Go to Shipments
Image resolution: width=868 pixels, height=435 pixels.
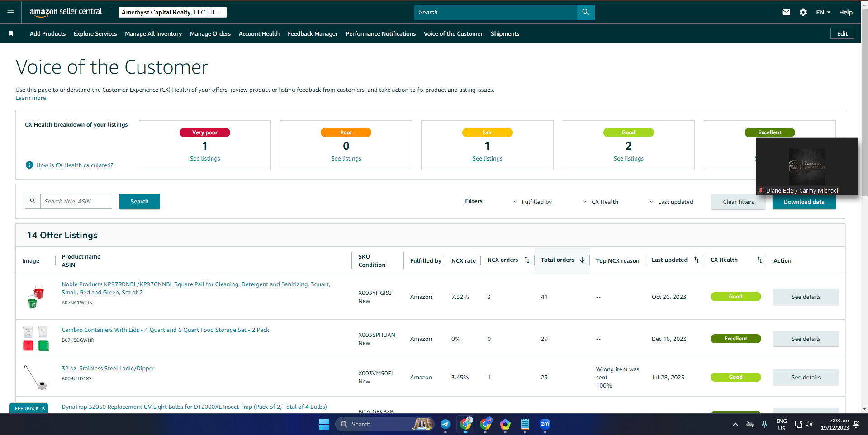coord(505,33)
